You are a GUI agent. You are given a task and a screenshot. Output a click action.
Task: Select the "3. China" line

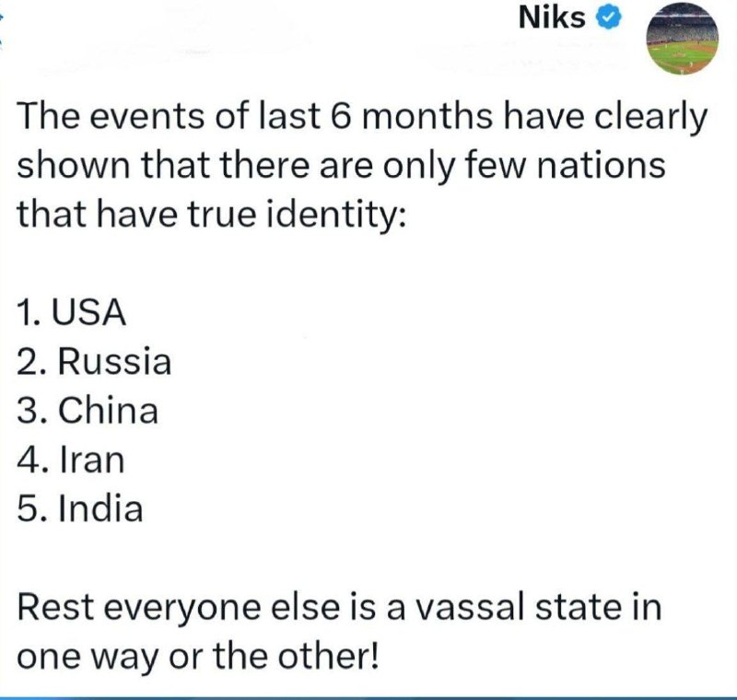pos(88,411)
